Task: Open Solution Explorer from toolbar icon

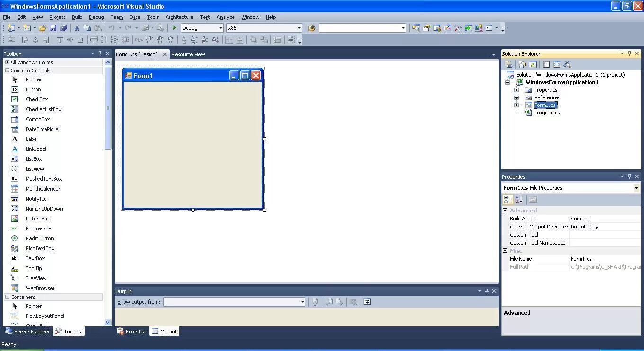Action: pyautogui.click(x=416, y=28)
